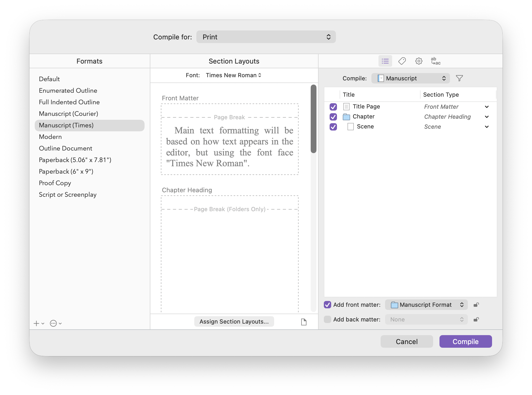Click the funnel filter icon

(459, 78)
